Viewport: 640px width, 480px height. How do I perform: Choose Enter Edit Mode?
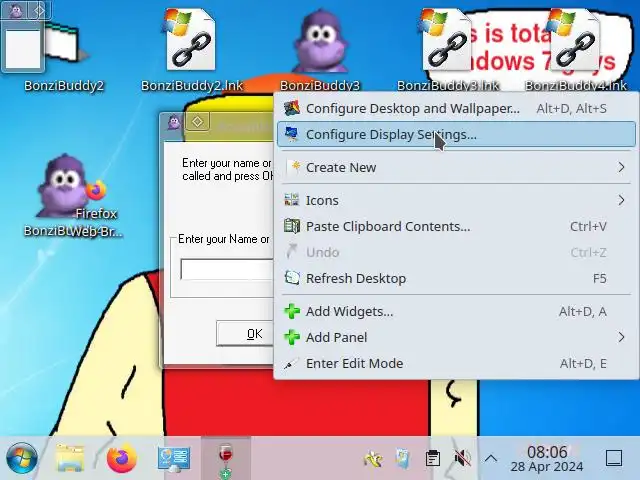point(456,363)
